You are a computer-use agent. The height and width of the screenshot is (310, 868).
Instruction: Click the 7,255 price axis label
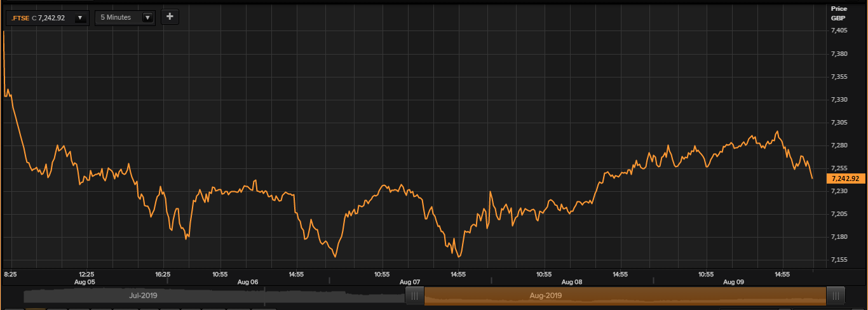pos(839,168)
